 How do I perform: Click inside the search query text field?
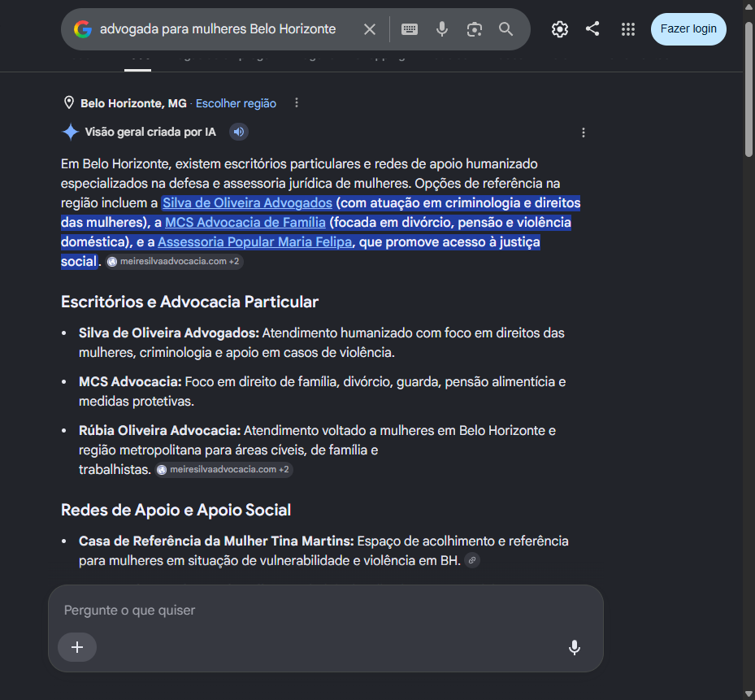(x=218, y=29)
